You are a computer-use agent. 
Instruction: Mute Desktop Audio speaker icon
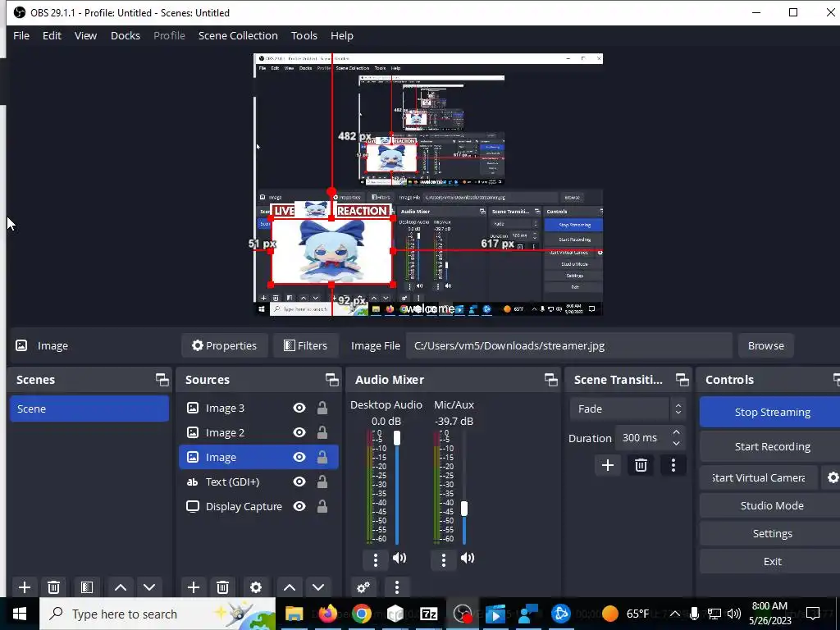399,558
